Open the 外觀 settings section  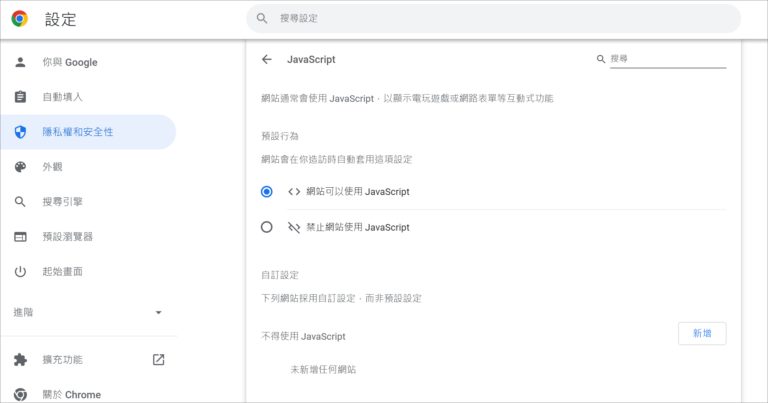click(52, 167)
